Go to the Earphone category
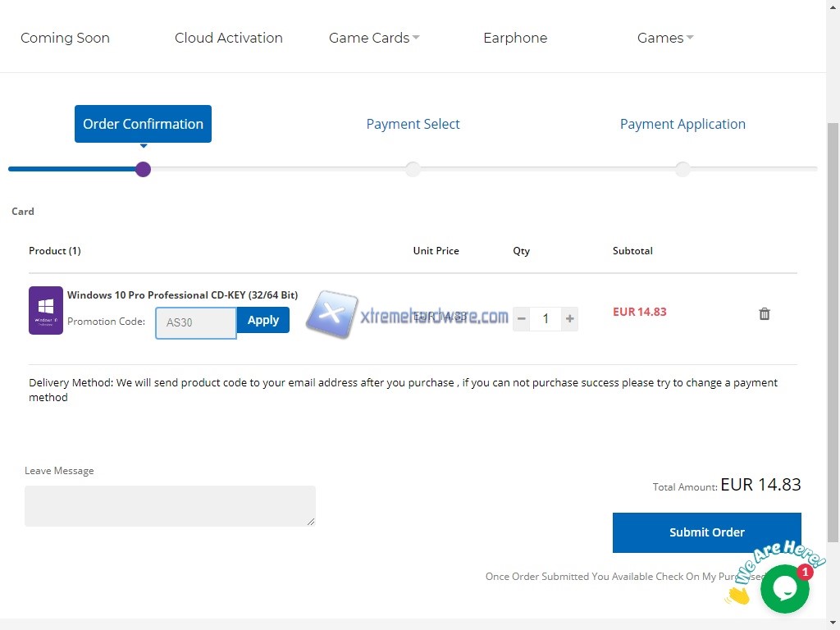 pos(515,38)
